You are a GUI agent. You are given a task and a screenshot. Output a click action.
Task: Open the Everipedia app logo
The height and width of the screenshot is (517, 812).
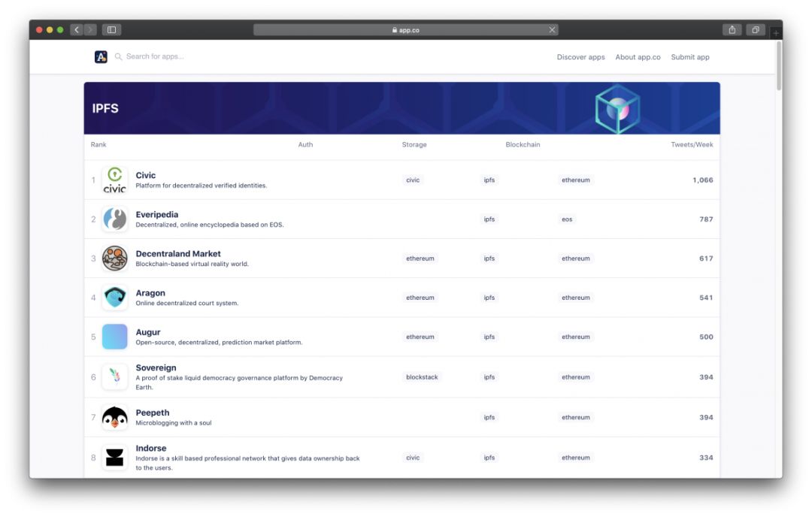114,219
